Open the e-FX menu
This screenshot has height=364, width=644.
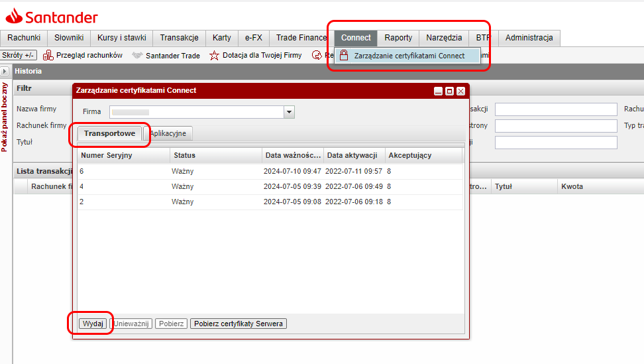[x=253, y=38]
